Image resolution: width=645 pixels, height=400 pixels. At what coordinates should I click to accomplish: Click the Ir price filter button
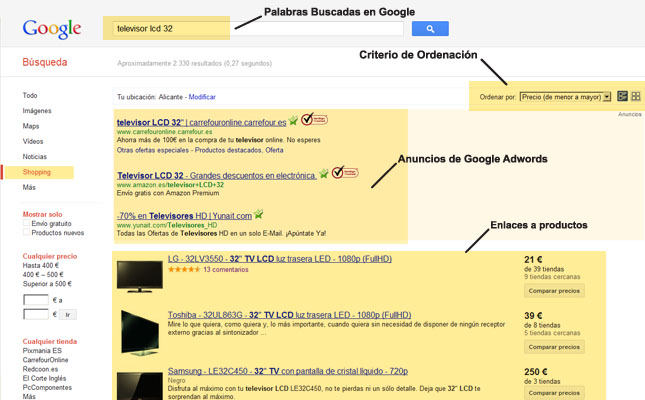tap(68, 315)
